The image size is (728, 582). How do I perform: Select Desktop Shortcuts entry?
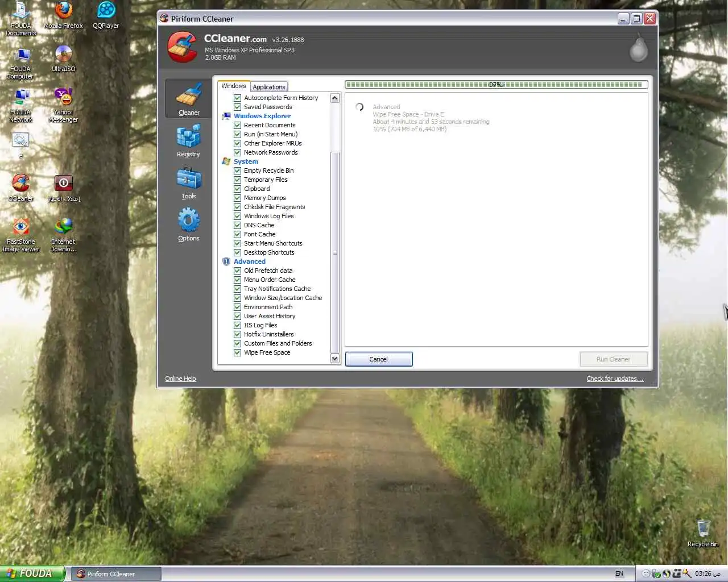[269, 252]
